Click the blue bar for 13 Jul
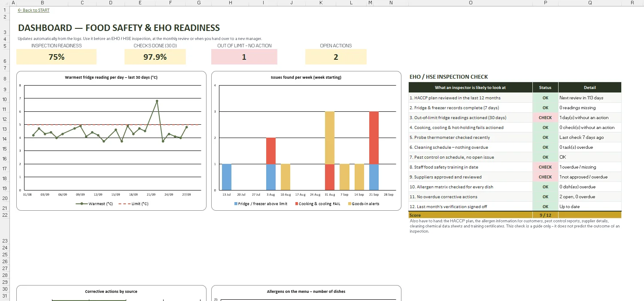 tap(227, 177)
